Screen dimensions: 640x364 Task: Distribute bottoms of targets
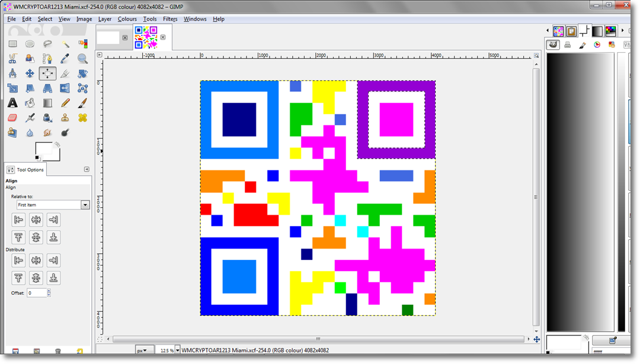click(53, 278)
